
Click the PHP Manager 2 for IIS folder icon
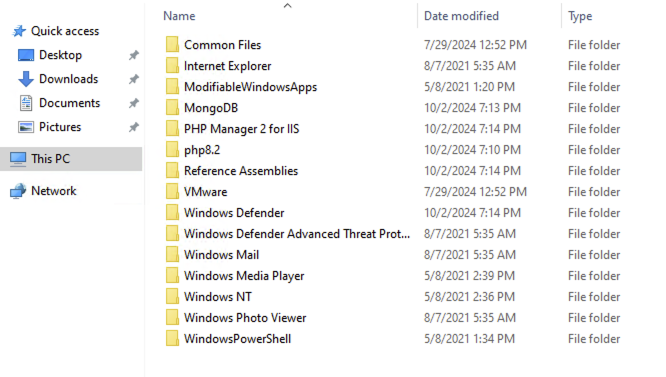click(x=172, y=129)
